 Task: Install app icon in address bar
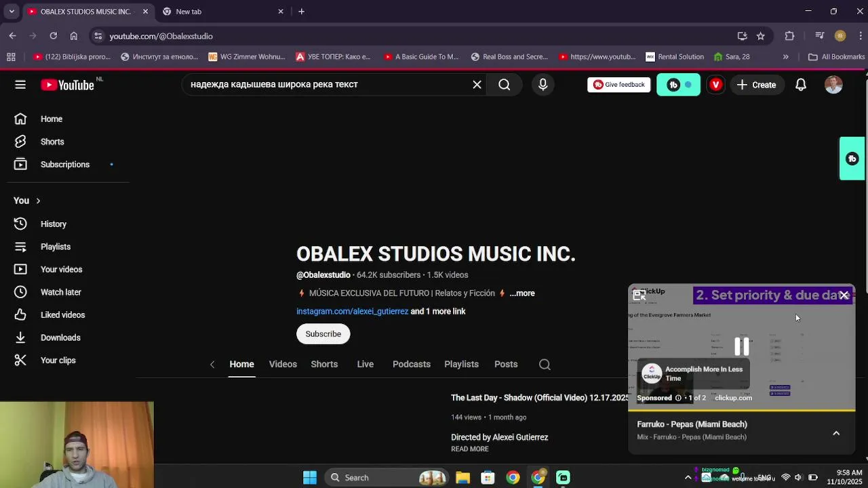pos(742,36)
